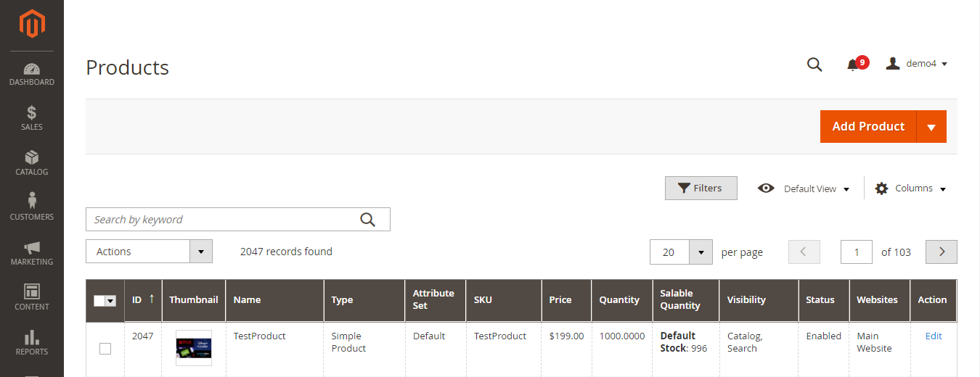Click the Add Product button
The height and width of the screenshot is (377, 980).
[x=868, y=126]
